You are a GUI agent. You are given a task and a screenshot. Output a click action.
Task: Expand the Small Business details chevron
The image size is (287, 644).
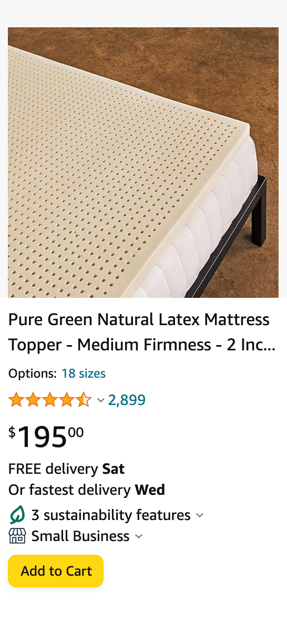click(139, 536)
